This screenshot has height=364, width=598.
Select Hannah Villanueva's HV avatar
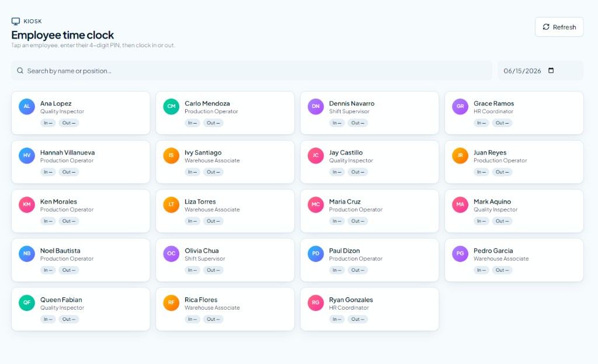coord(27,155)
